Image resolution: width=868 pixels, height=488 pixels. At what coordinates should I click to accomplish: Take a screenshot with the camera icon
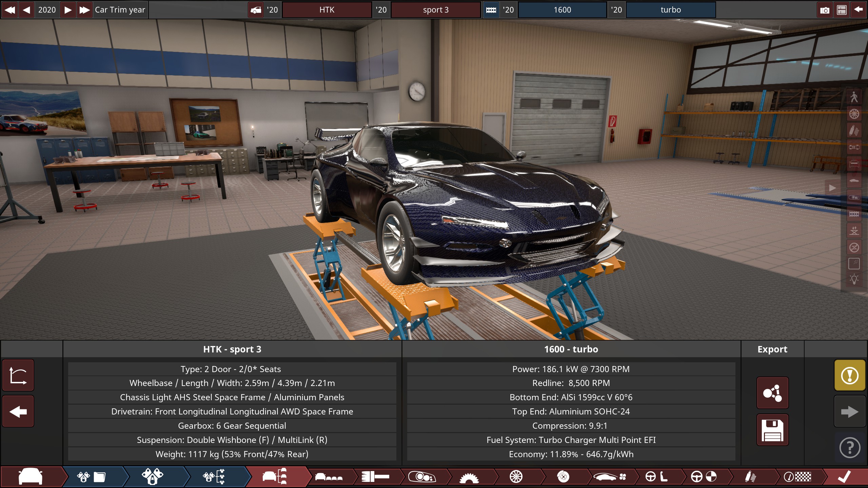[x=825, y=10]
